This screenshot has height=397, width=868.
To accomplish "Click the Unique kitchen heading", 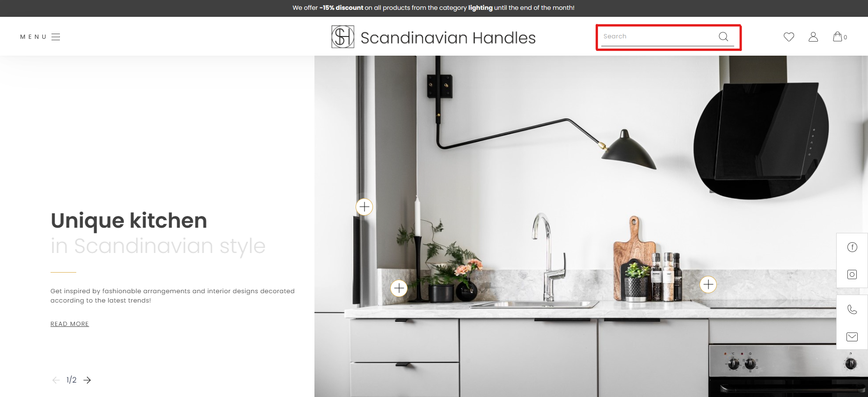I will 129,220.
